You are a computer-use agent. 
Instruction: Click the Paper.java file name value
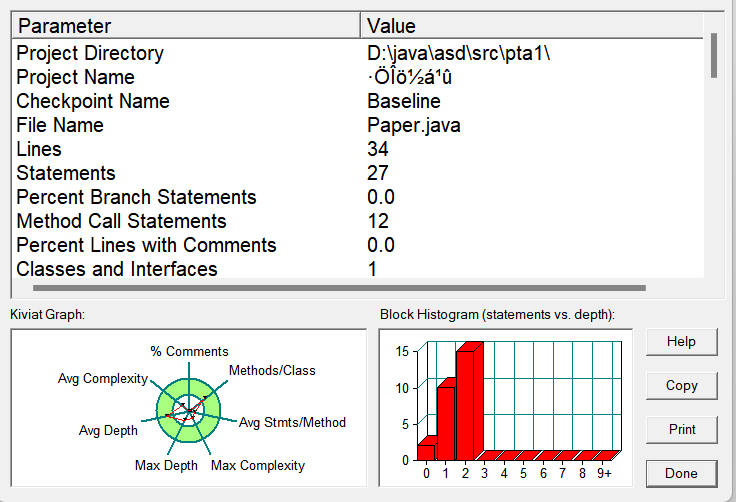click(x=414, y=125)
